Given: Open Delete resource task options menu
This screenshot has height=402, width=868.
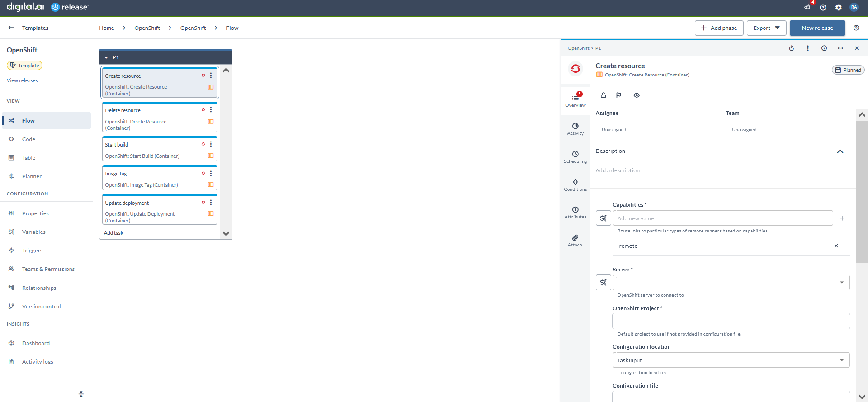Looking at the screenshot, I should tap(211, 110).
